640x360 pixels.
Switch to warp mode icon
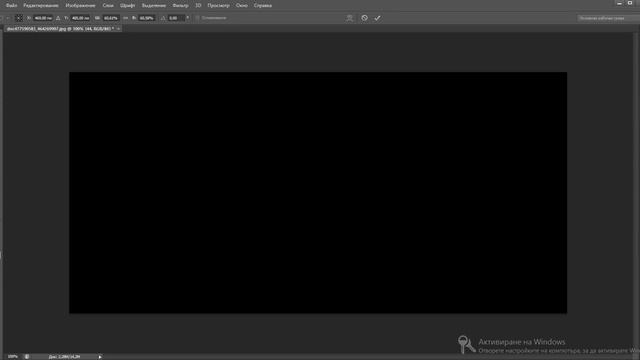[x=349, y=18]
